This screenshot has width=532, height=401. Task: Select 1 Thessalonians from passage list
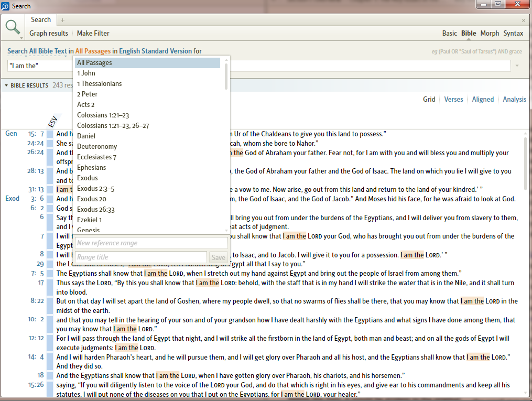(x=148, y=84)
